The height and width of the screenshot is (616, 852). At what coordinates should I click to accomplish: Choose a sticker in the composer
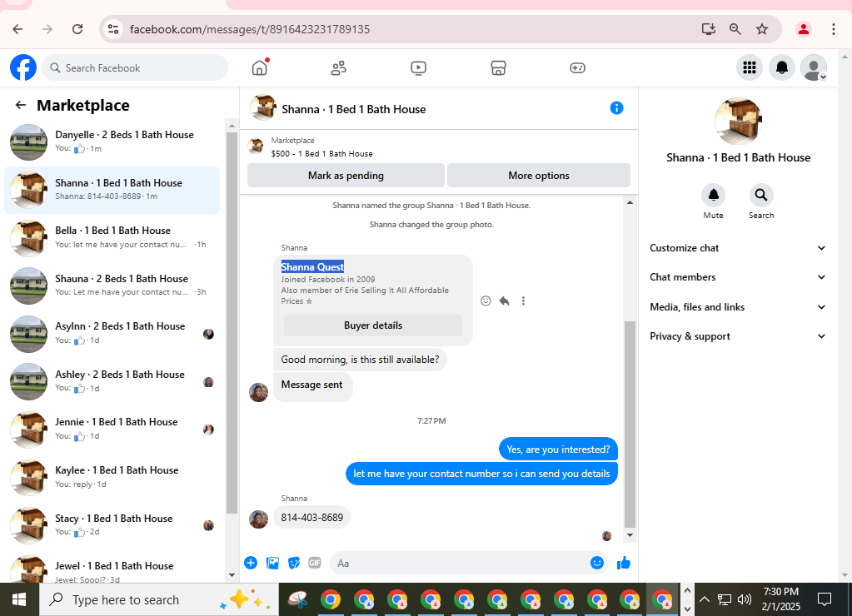click(294, 563)
